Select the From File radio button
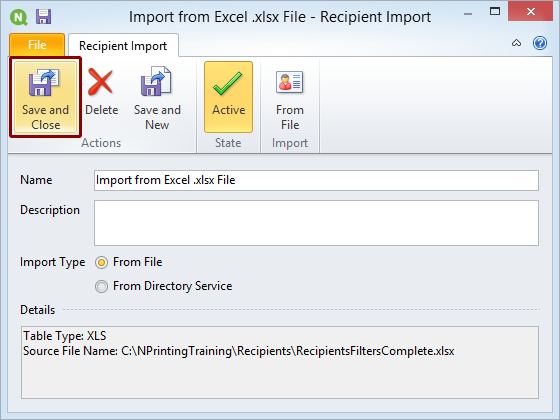 [101, 262]
